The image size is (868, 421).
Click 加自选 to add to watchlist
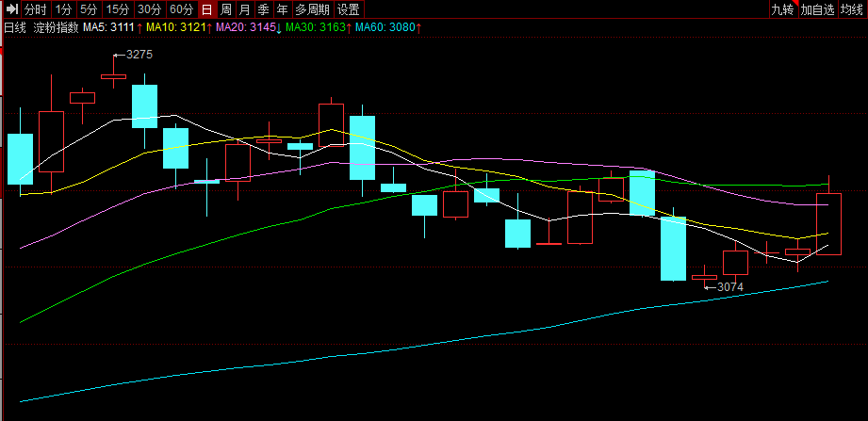818,8
